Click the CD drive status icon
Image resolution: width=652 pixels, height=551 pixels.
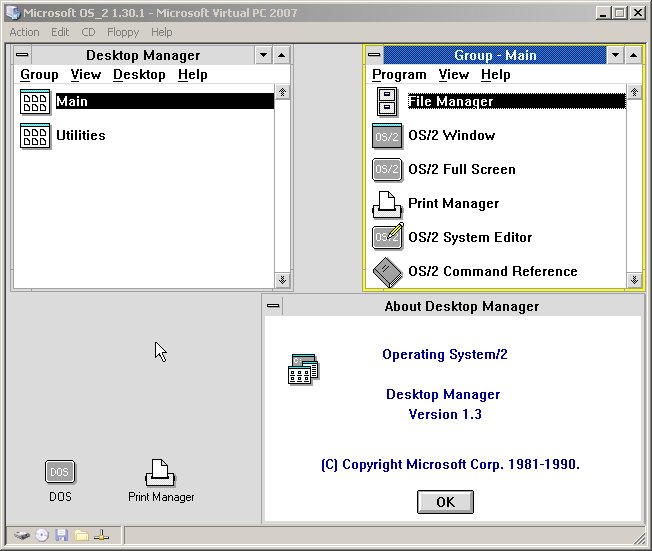pyautogui.click(x=42, y=536)
